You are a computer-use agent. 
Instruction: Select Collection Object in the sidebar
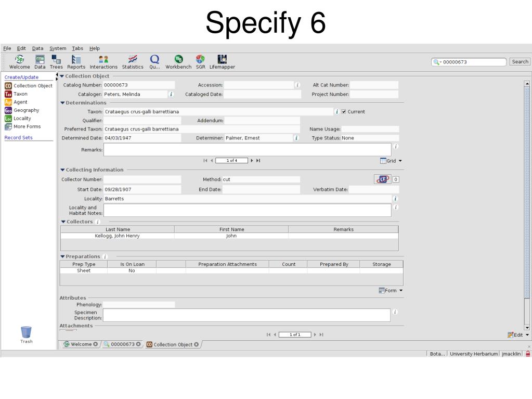(29, 86)
